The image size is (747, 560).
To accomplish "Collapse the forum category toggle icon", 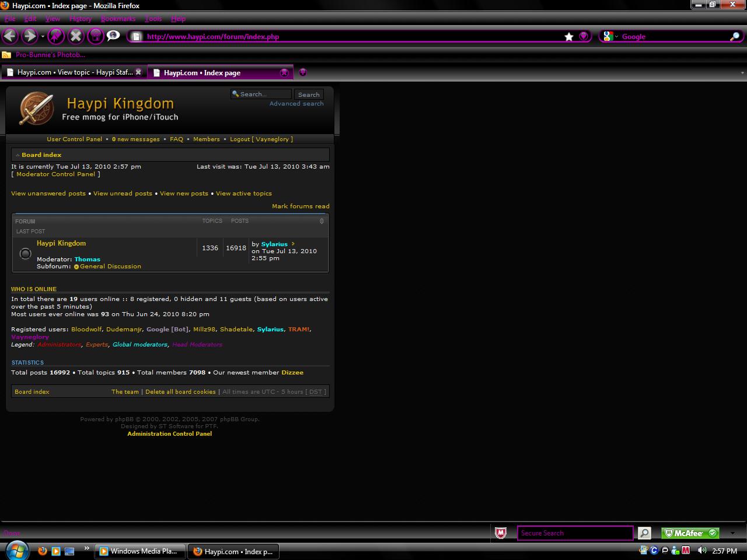I will [x=322, y=221].
